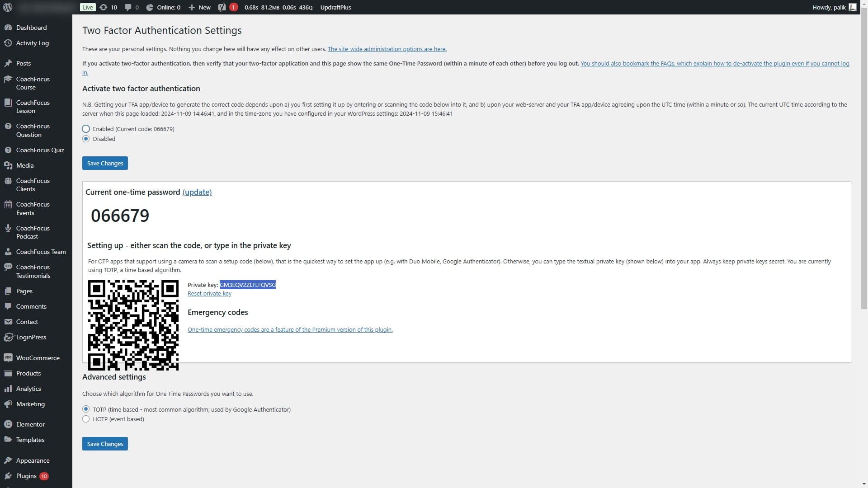The height and width of the screenshot is (488, 868).
Task: Open the update link for one-time password
Action: [197, 192]
